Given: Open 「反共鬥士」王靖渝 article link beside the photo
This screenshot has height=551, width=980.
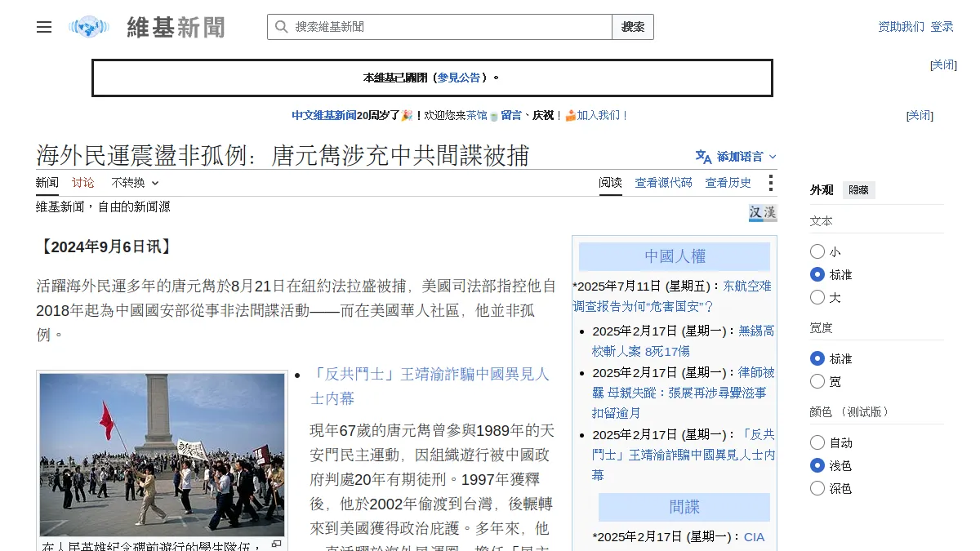Looking at the screenshot, I should 430,386.
